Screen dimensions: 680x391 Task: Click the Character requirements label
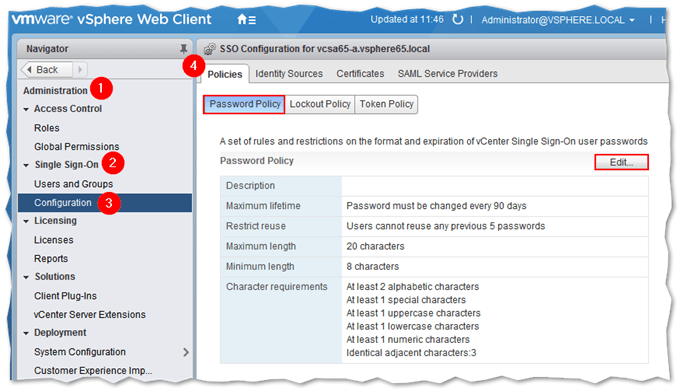(277, 287)
